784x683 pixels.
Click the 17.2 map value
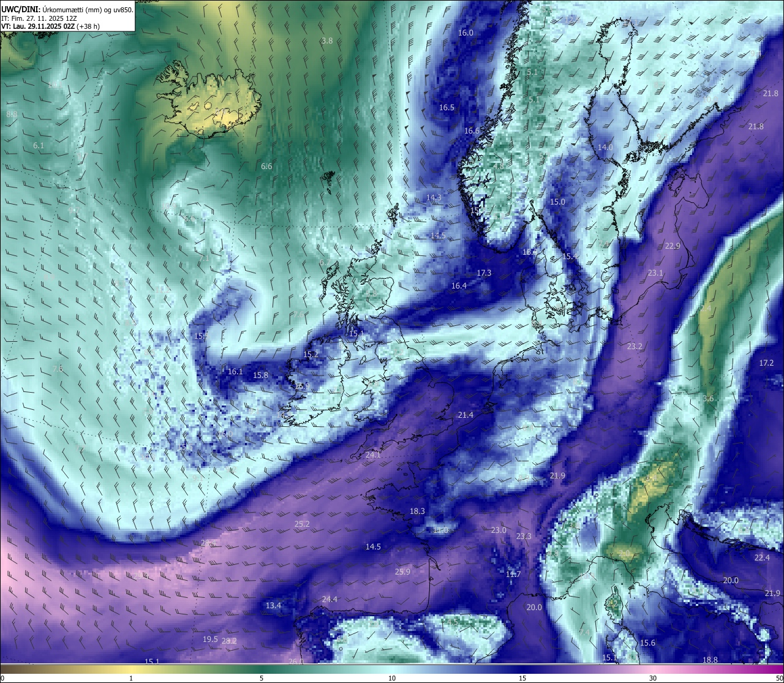(x=766, y=363)
